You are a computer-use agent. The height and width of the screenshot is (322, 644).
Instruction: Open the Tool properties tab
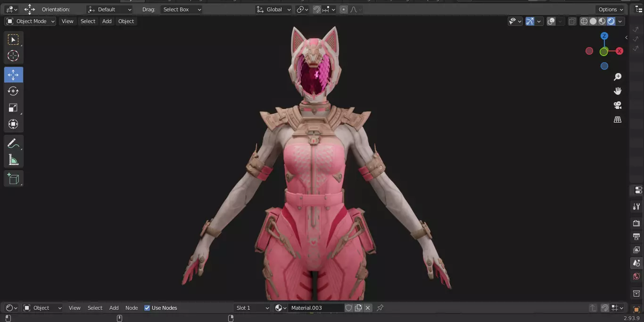pos(636,206)
